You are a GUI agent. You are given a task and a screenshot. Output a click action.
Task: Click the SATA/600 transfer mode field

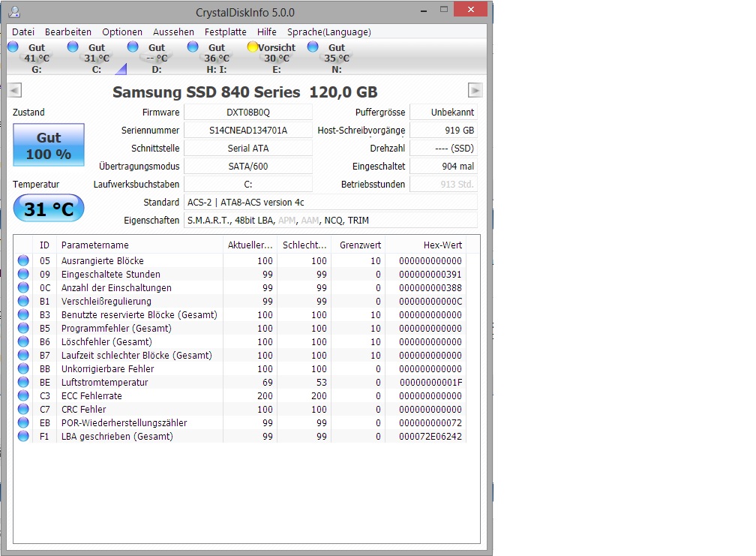click(248, 167)
